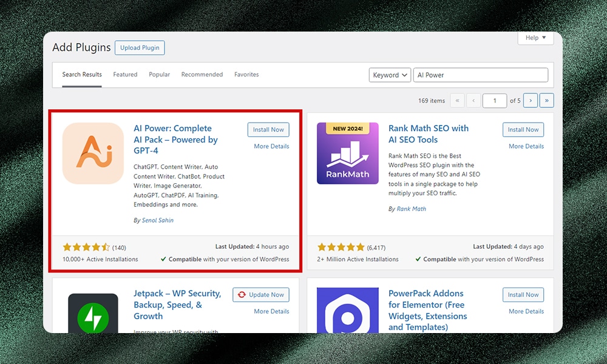Jump to last page using double-arrow icon
Image resolution: width=607 pixels, height=364 pixels.
(546, 100)
